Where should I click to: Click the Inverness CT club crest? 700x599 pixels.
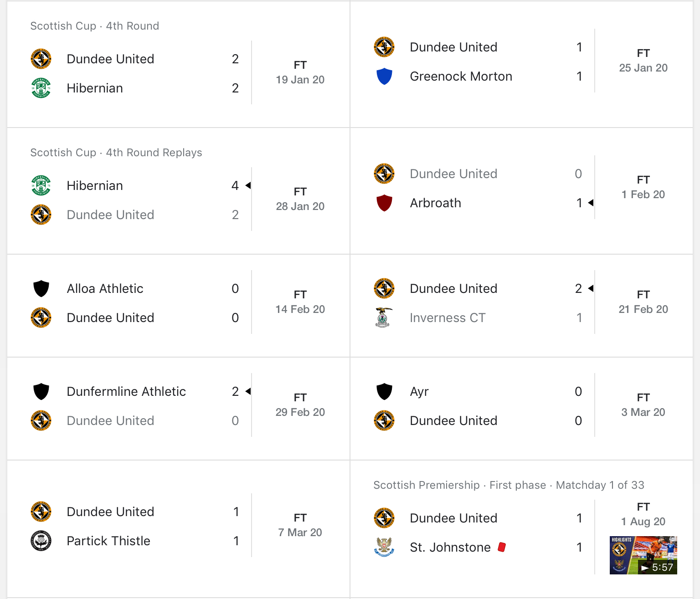[384, 317]
